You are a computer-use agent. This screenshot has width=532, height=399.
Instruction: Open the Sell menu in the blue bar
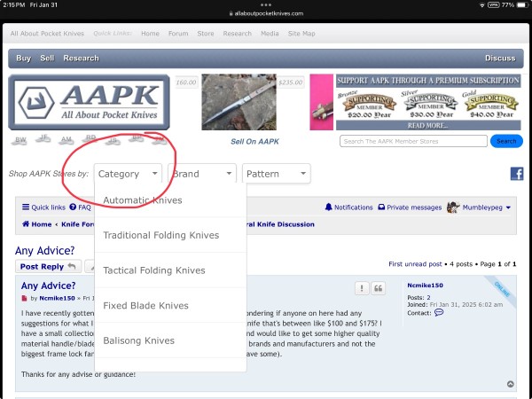pos(47,58)
